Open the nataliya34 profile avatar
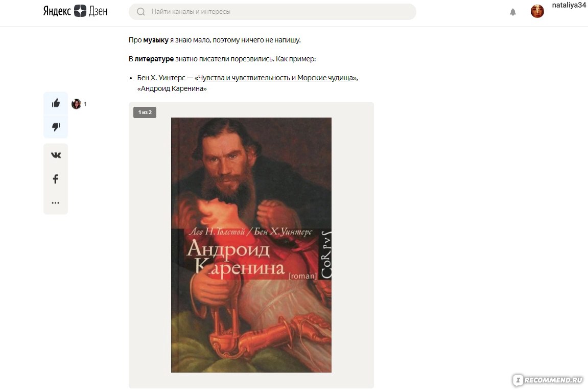The width and height of the screenshot is (588, 391). [537, 11]
